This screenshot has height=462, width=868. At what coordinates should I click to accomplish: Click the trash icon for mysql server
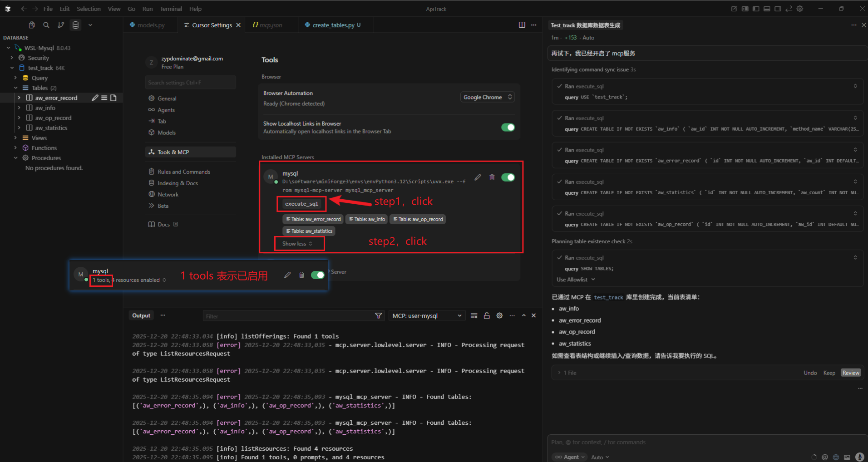(492, 177)
